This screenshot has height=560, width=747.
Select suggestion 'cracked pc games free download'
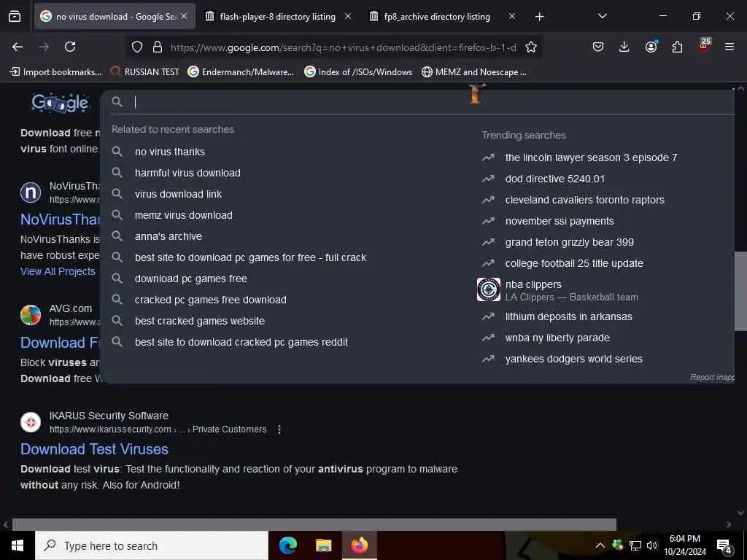211,300
